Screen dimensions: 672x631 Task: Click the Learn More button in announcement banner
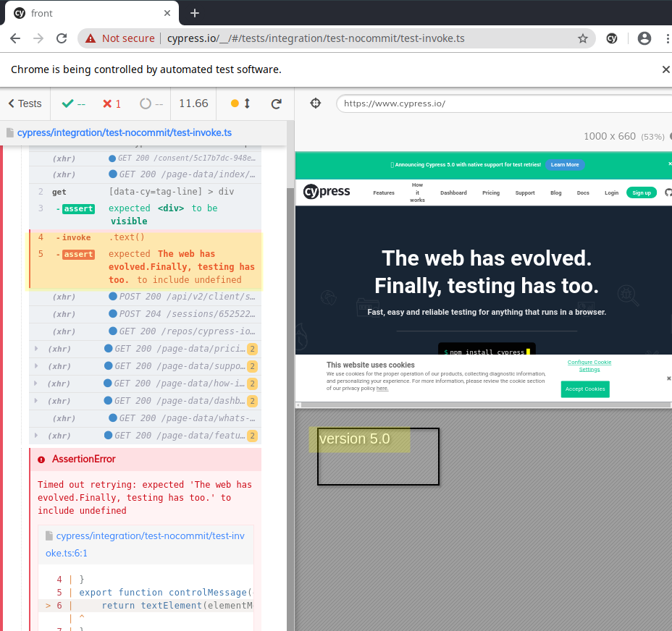coord(564,164)
